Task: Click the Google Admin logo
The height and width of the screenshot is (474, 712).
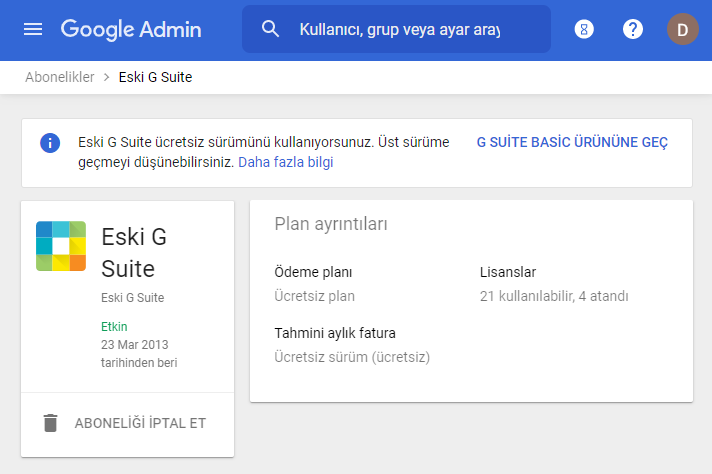Action: tap(131, 30)
